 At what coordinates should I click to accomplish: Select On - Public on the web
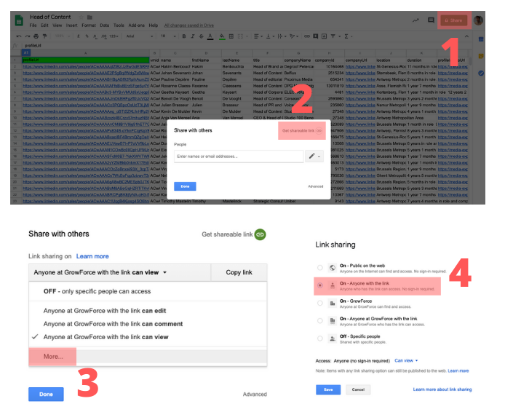[x=320, y=268]
